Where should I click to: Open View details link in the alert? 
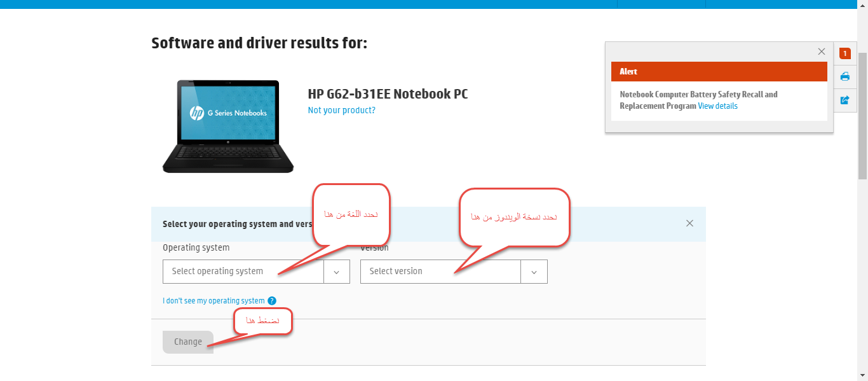point(717,106)
